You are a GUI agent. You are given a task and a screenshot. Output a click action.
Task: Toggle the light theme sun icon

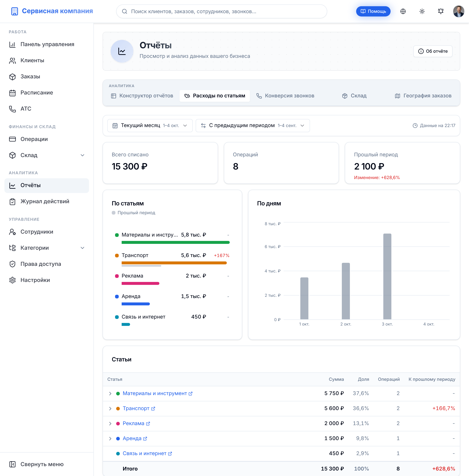(x=422, y=11)
